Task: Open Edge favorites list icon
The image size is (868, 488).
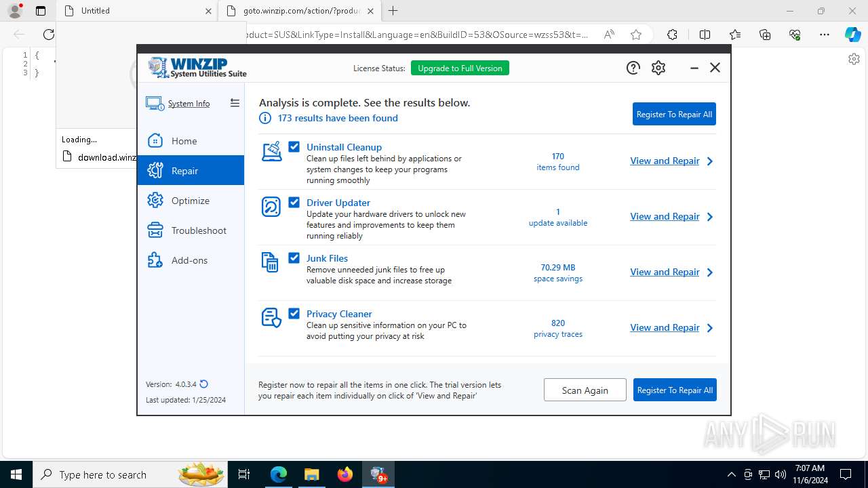Action: click(735, 35)
